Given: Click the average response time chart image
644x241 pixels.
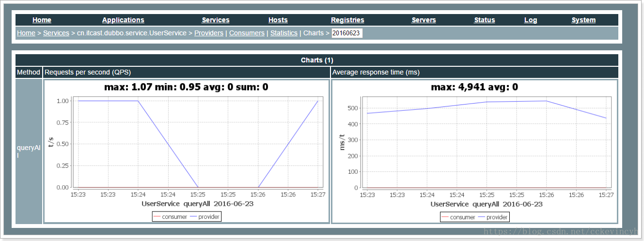Looking at the screenshot, I should (475, 151).
